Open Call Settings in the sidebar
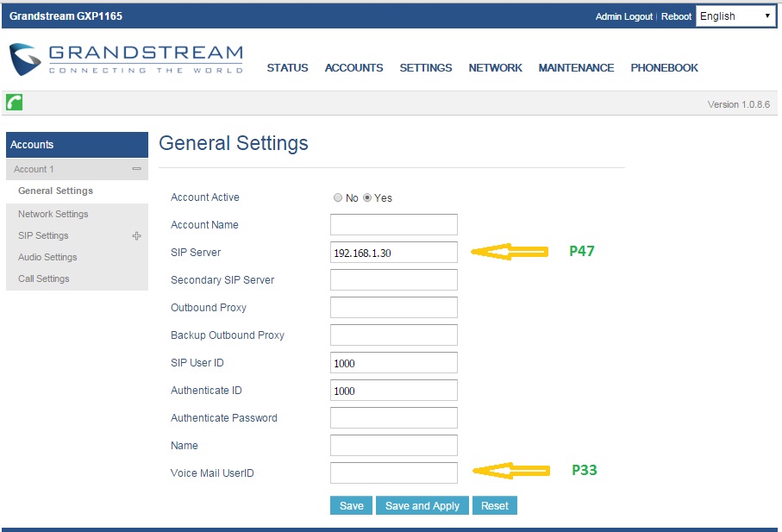Viewport: 782px width, 532px height. (43, 279)
